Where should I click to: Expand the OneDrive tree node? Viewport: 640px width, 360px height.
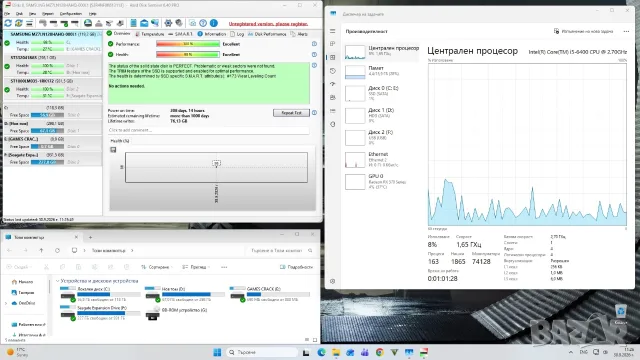pos(6,303)
